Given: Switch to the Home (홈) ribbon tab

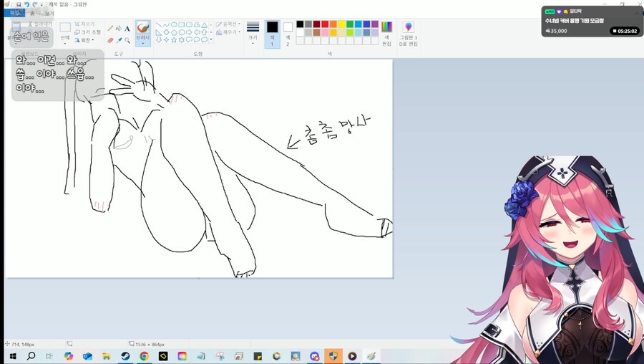Looking at the screenshot, I should [x=32, y=13].
